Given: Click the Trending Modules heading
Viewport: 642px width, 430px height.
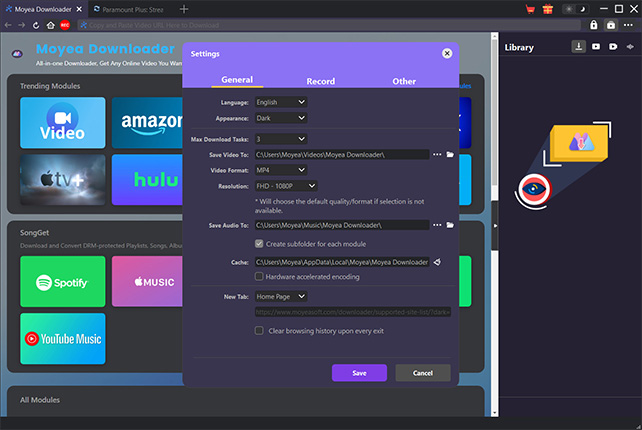Looking at the screenshot, I should coord(50,86).
